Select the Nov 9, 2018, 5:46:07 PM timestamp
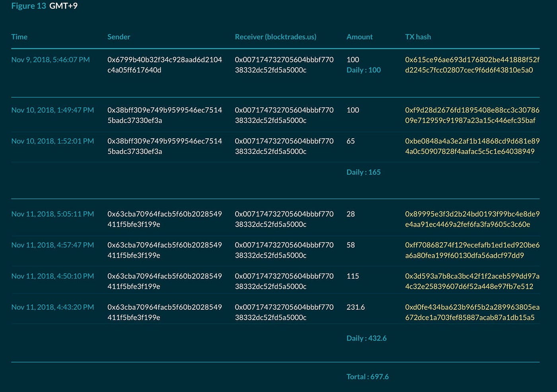 coord(51,60)
